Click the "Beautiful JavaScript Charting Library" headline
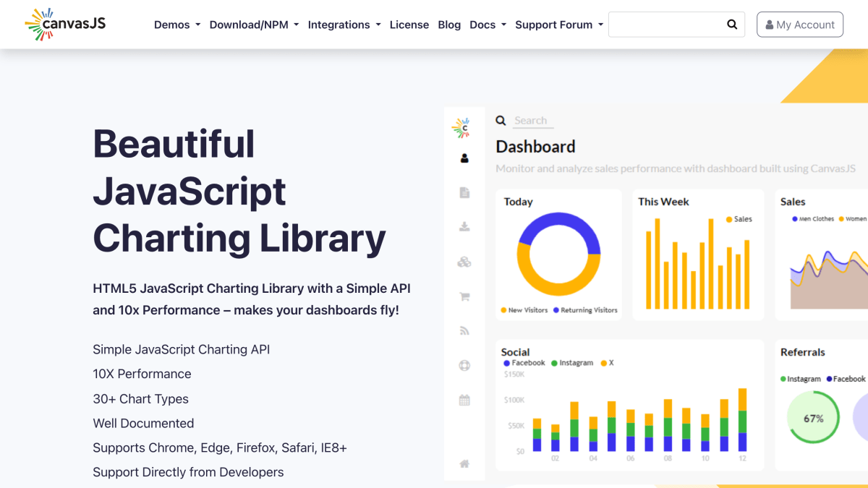This screenshot has height=488, width=868. tap(239, 192)
